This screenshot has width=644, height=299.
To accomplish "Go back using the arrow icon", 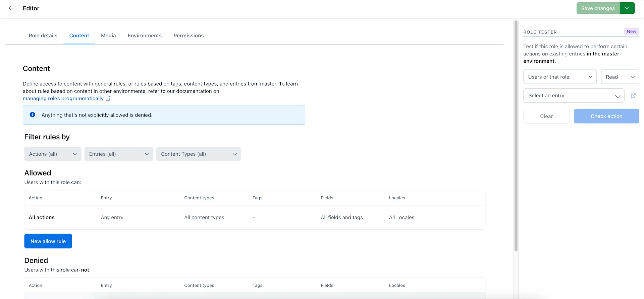I will (x=11, y=8).
